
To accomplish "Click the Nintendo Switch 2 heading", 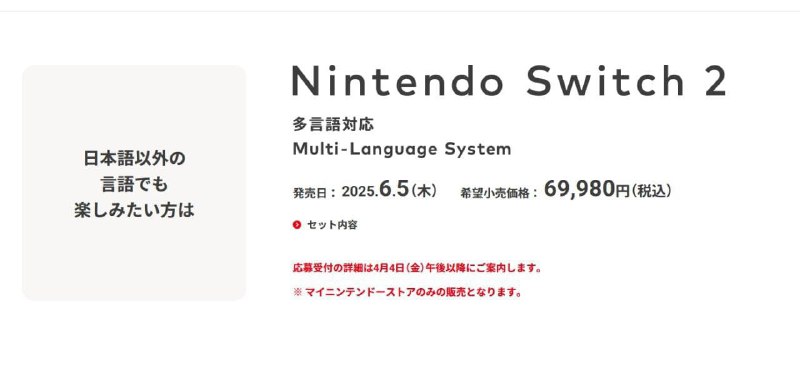I will [509, 81].
